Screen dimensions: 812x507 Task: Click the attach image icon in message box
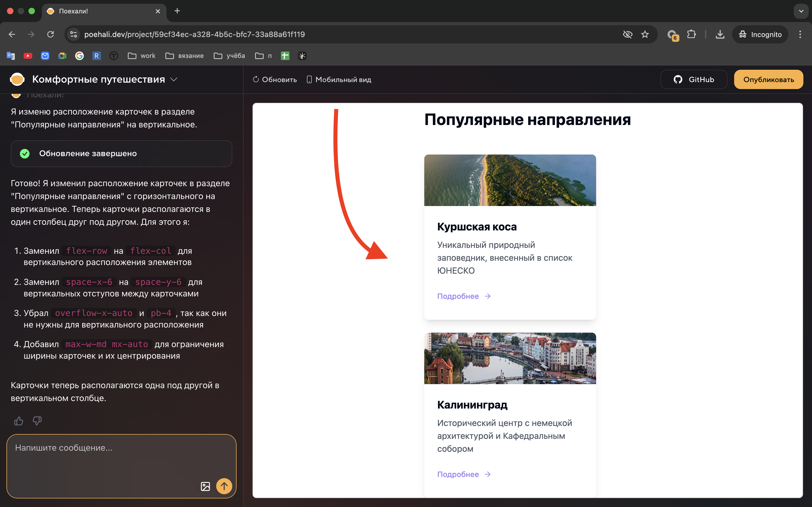205,486
